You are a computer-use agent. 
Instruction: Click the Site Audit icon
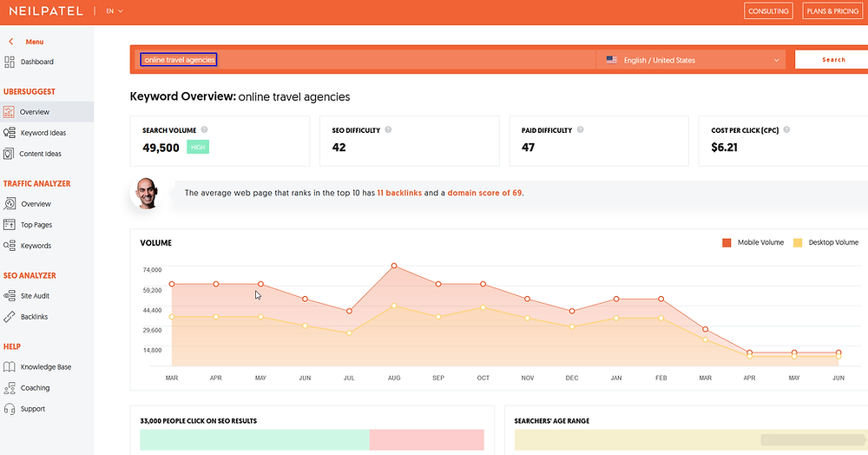(9, 295)
